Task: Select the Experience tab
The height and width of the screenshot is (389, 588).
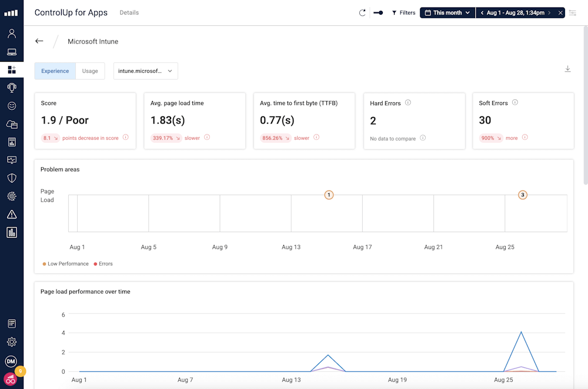Action: point(55,71)
